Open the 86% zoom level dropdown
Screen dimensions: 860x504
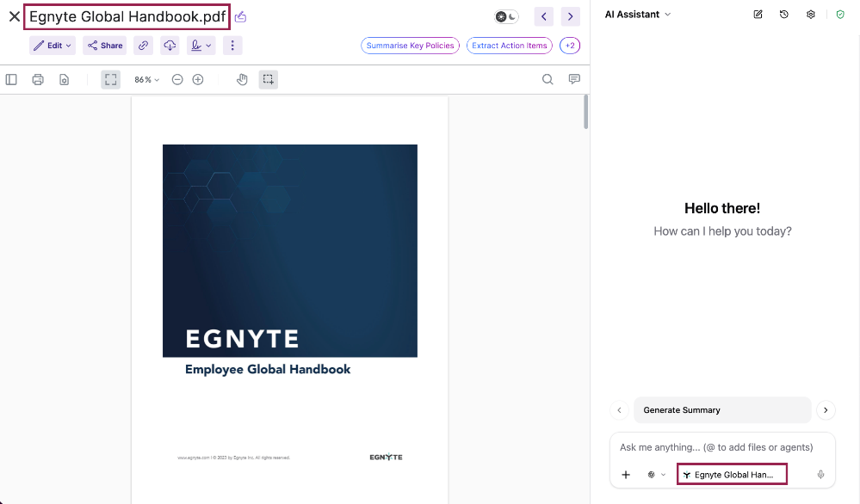[x=147, y=79]
